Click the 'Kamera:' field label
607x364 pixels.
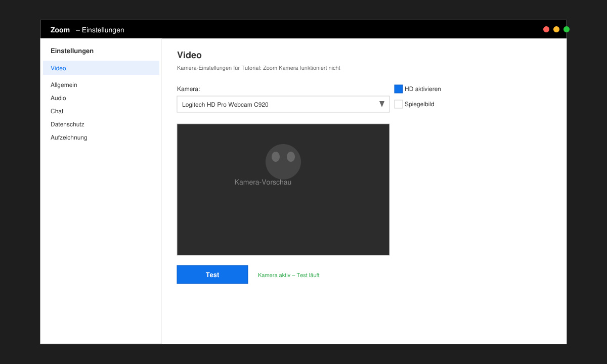[x=189, y=89]
